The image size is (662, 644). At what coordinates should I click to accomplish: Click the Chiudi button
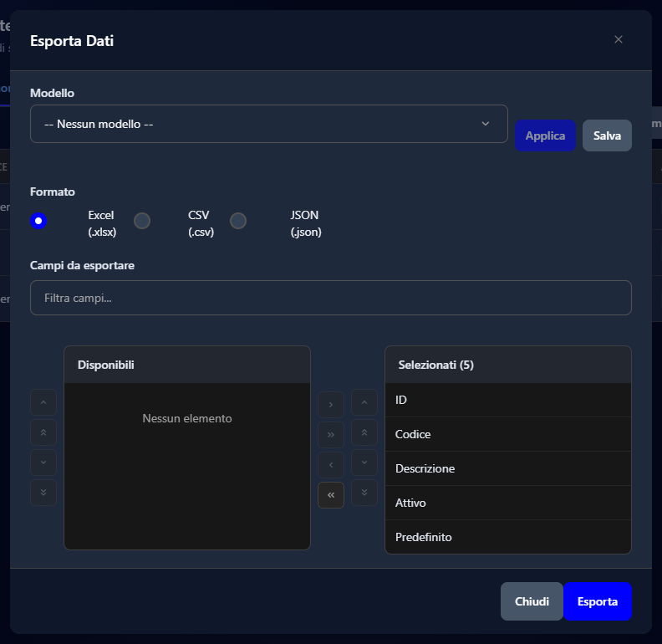pyautogui.click(x=532, y=601)
